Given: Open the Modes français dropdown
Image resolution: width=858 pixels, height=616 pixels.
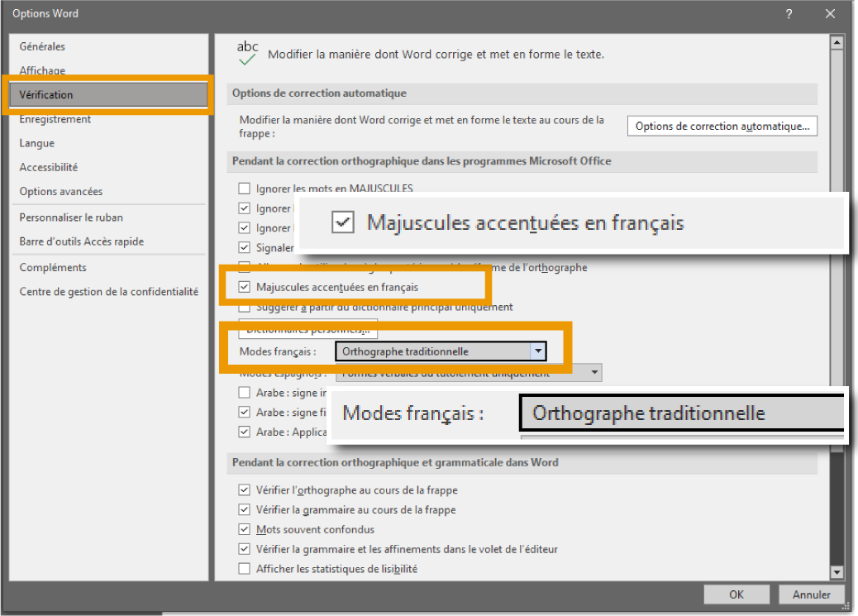Looking at the screenshot, I should [x=539, y=351].
